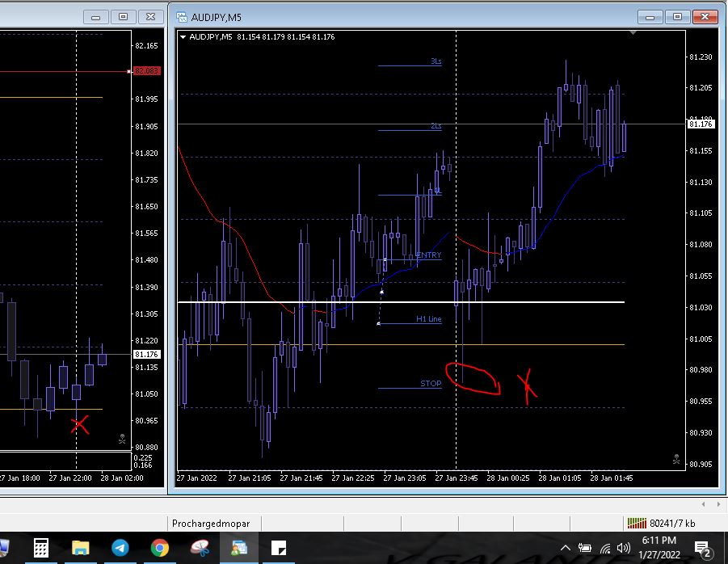Restore the left chart window
Image resolution: width=728 pixels, height=564 pixels.
coord(123,17)
